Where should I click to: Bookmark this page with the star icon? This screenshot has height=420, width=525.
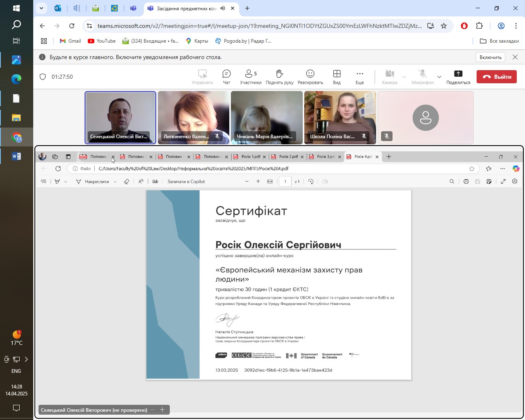(444, 26)
